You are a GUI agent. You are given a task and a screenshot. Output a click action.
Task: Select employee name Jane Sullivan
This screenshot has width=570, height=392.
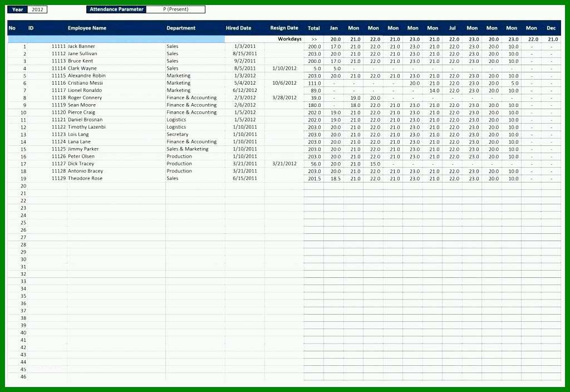(82, 54)
